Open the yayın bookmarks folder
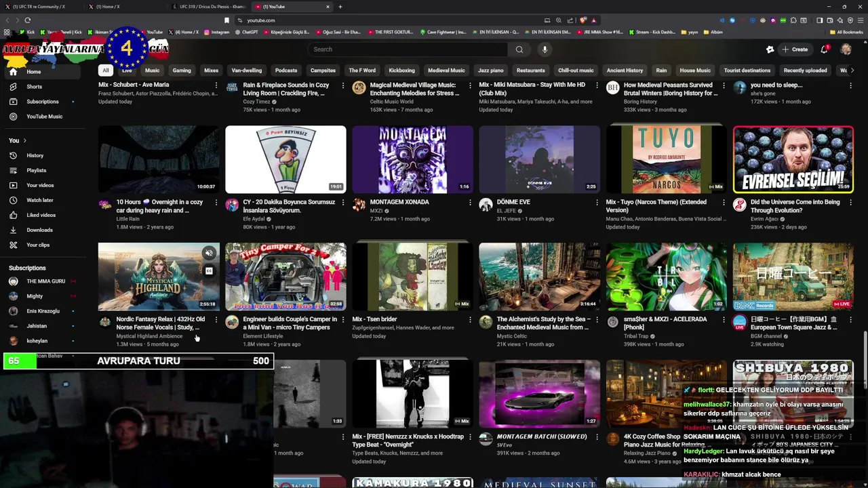Screen dimensions: 868x488 click(689, 32)
